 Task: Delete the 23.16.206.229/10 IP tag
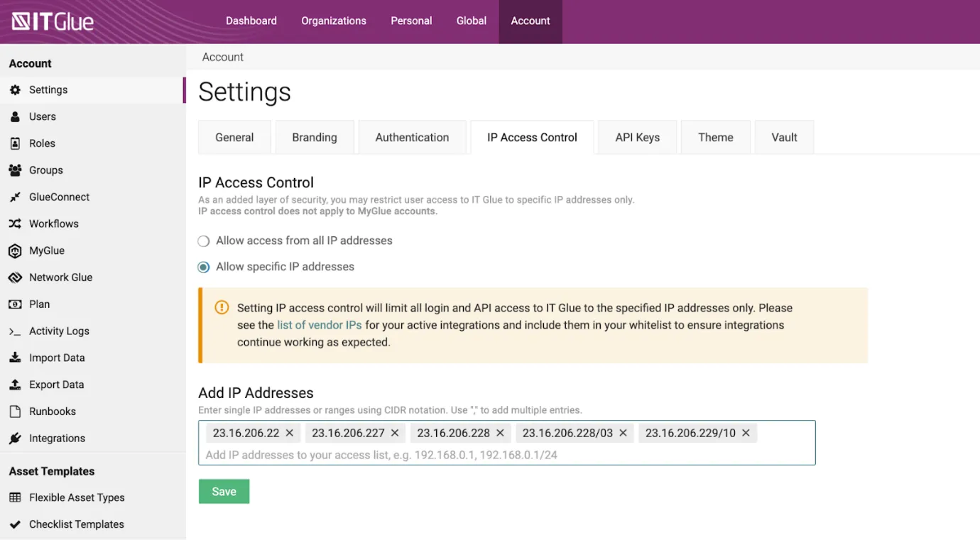click(746, 433)
